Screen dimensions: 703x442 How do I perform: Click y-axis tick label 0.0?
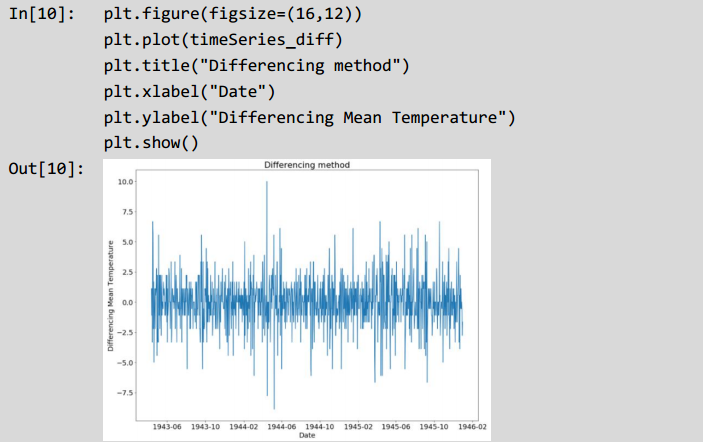(x=127, y=302)
